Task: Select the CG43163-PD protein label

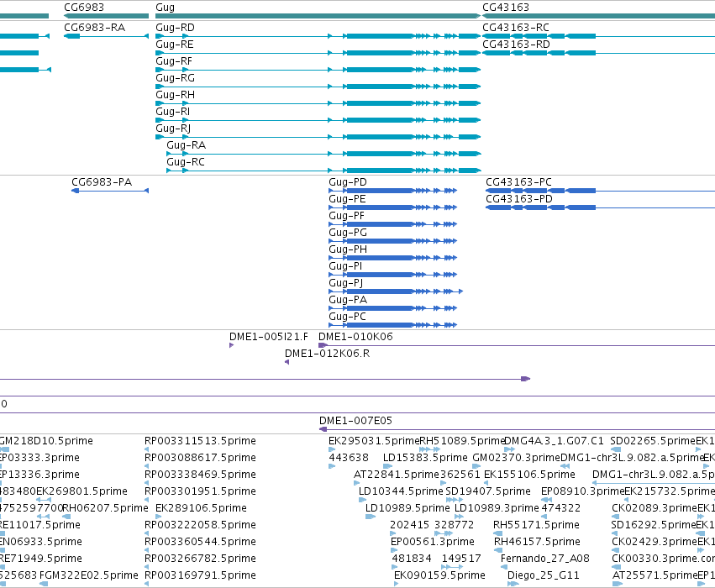Action: (519, 199)
